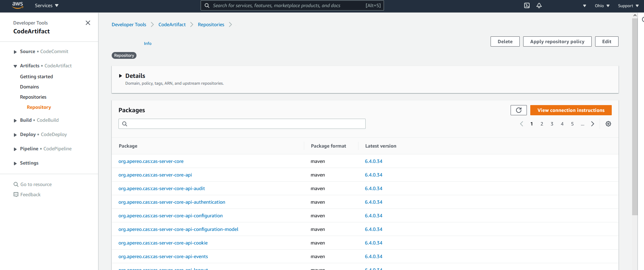This screenshot has height=270, width=644.
Task: Sort by Package column header
Action: (128, 146)
